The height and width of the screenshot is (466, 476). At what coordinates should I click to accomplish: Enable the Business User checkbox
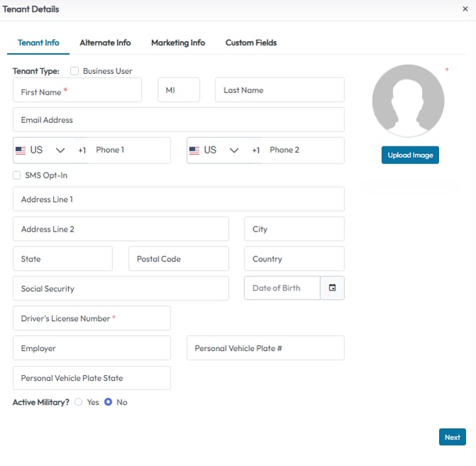click(75, 71)
